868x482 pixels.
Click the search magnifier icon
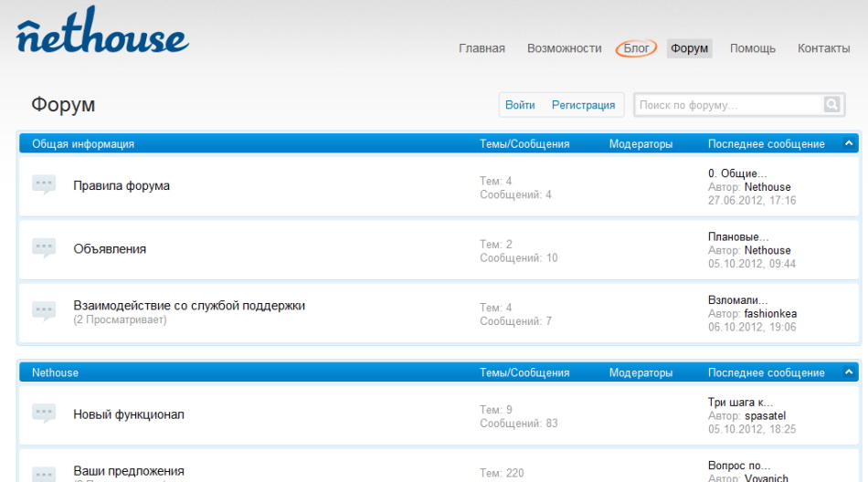831,105
